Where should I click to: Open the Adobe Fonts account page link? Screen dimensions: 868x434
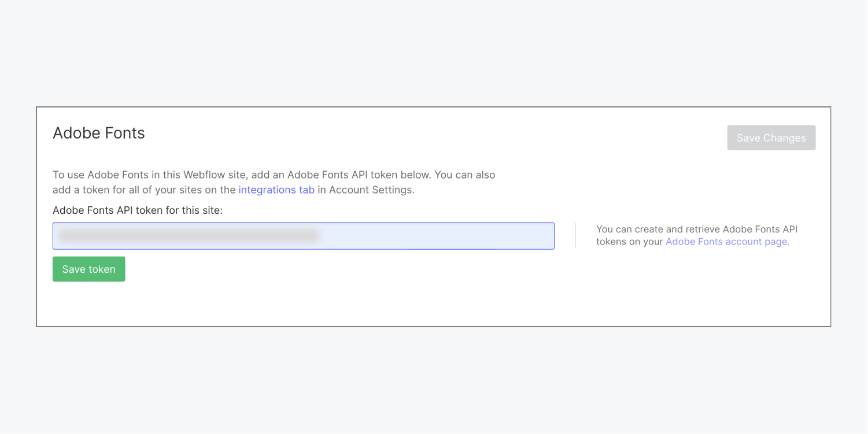pos(727,242)
